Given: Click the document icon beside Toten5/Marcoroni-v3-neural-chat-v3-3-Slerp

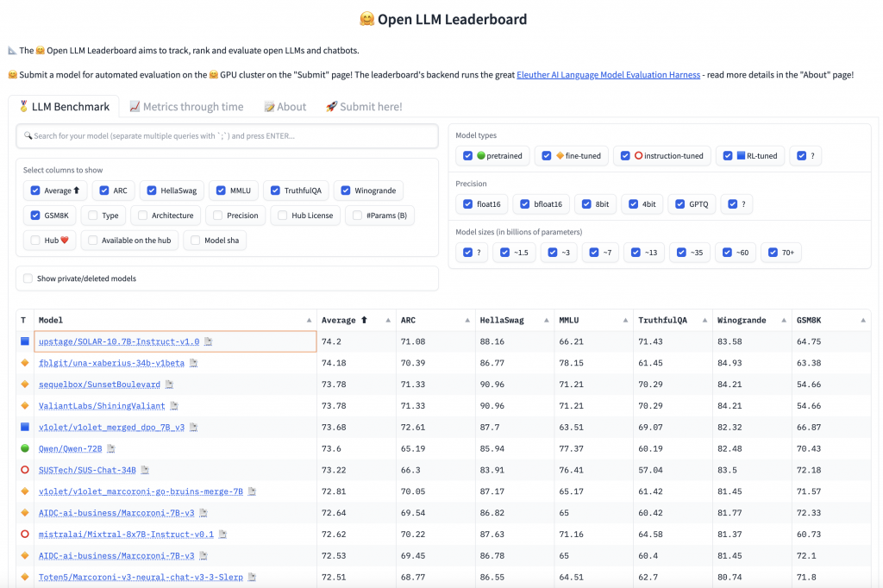Looking at the screenshot, I should (252, 577).
